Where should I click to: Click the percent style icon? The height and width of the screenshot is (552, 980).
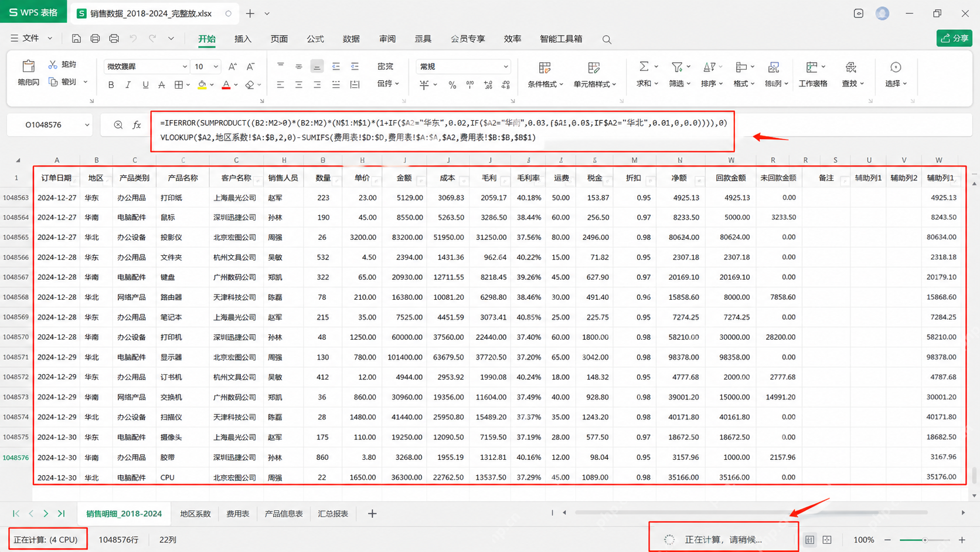[x=452, y=85]
